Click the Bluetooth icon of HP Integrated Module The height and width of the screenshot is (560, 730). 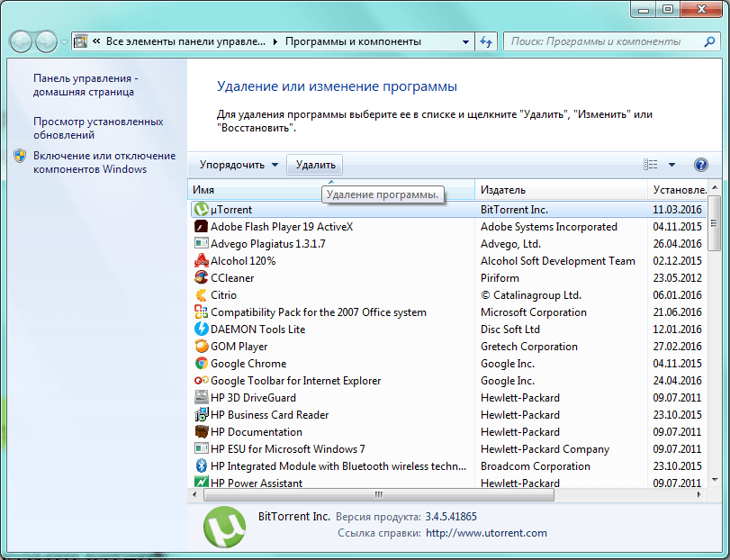click(x=201, y=466)
